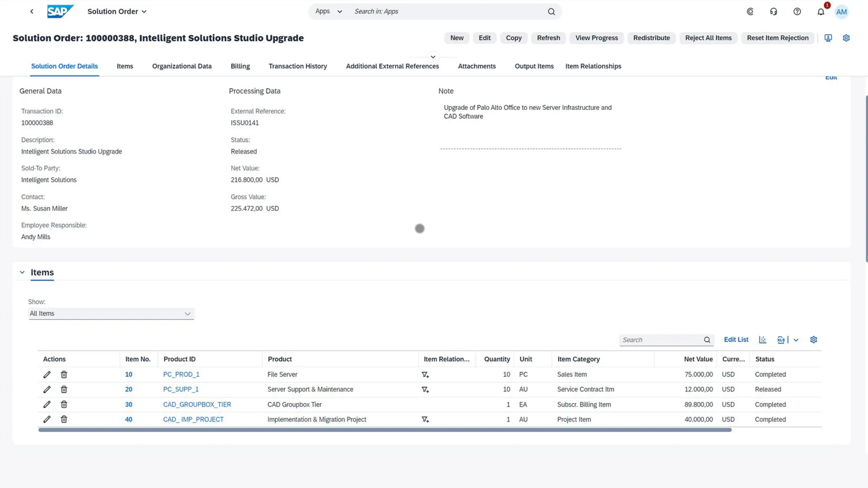Viewport: 868px width, 488px height.
Task: Collapse the Items section chevron
Action: (x=22, y=273)
